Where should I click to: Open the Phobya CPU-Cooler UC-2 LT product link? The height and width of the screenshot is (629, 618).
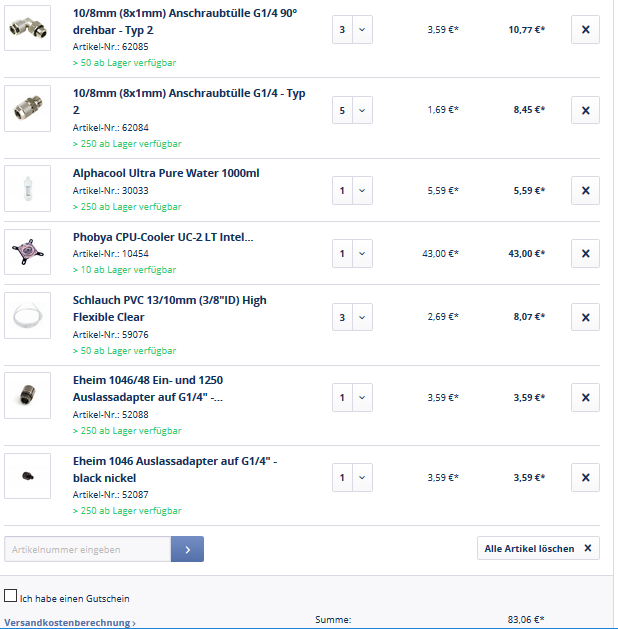tap(163, 237)
